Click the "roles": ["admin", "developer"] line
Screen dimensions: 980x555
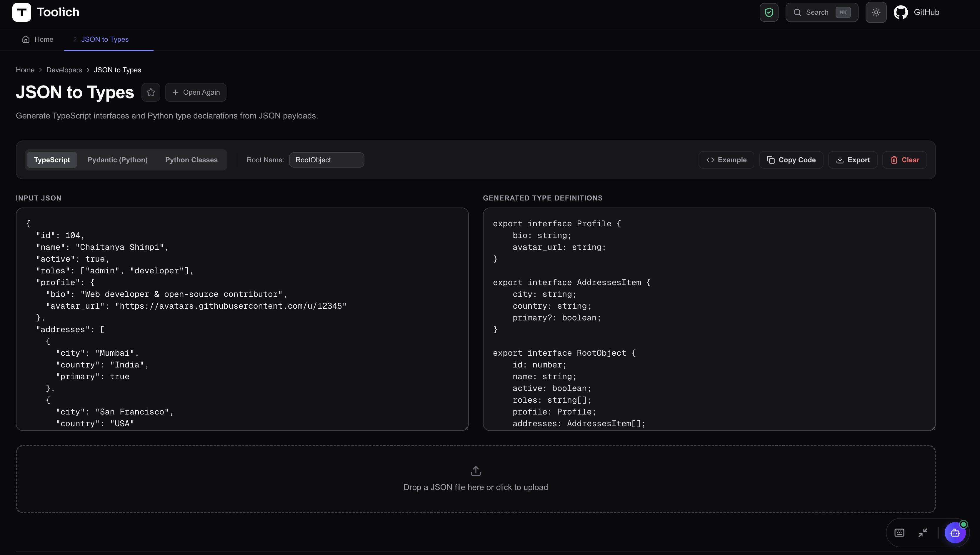115,271
